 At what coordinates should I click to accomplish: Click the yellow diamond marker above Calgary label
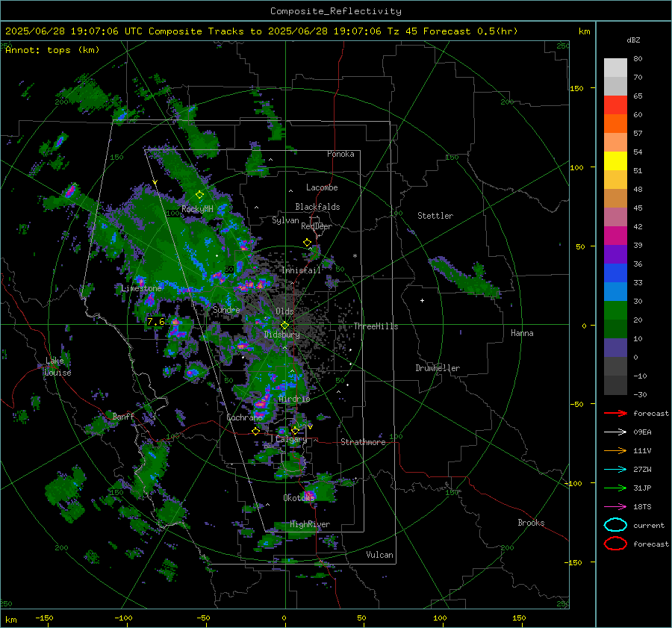click(x=295, y=430)
